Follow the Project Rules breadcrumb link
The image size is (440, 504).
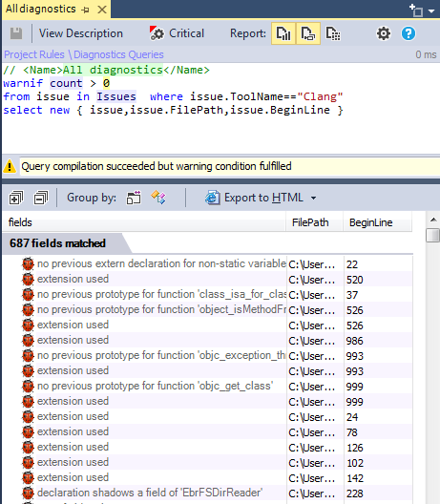coord(34,54)
